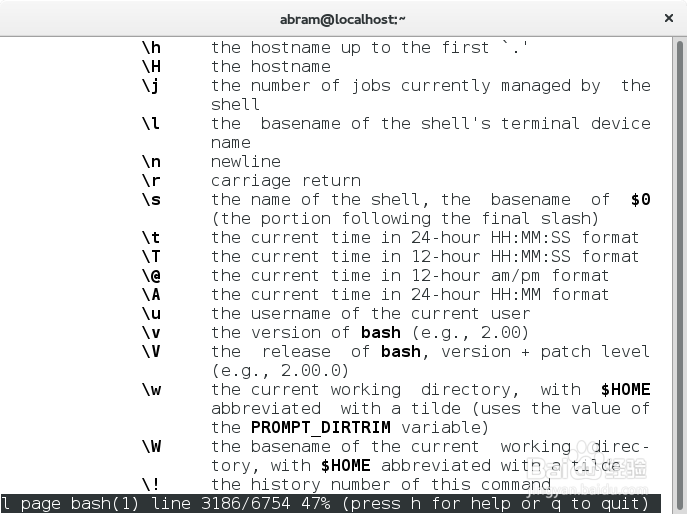The width and height of the screenshot is (687, 514).
Task: Click the bold $HOME in the \w entry
Action: point(626,390)
